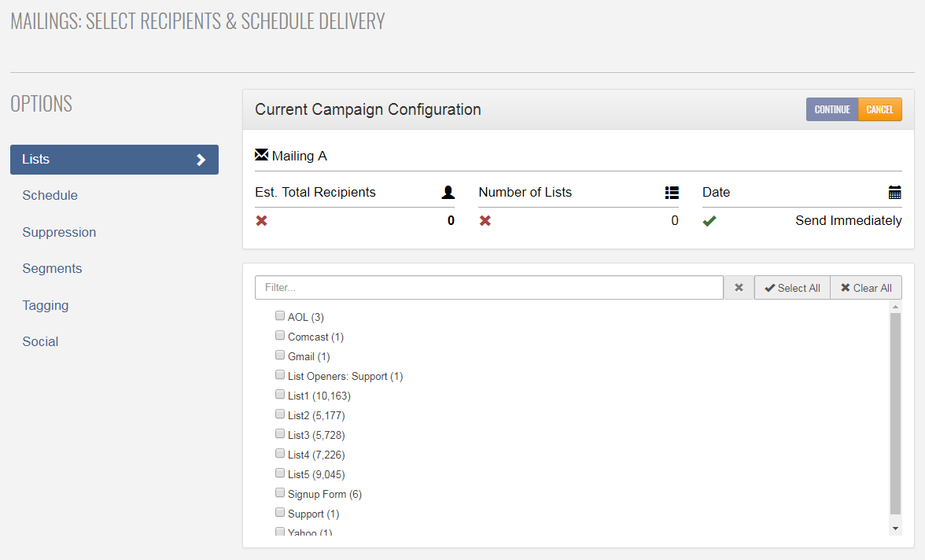Click the person icon for Est. Total Recipients
Viewport: 925px width, 560px height.
(448, 192)
